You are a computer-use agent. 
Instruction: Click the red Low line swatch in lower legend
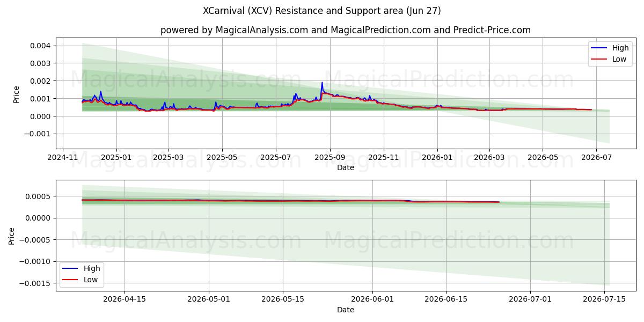point(71,280)
